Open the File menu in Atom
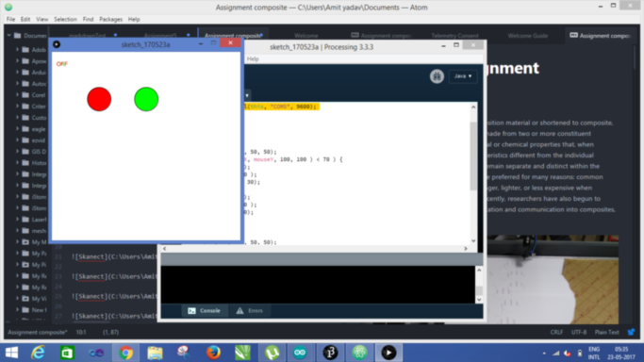Viewport: 644px width, 362px height. pos(10,19)
